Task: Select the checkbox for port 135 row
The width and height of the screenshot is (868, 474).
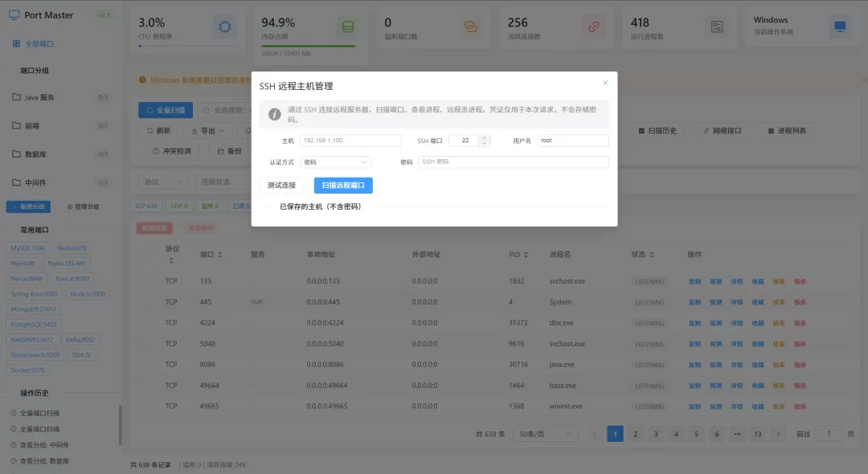Action: coord(147,281)
